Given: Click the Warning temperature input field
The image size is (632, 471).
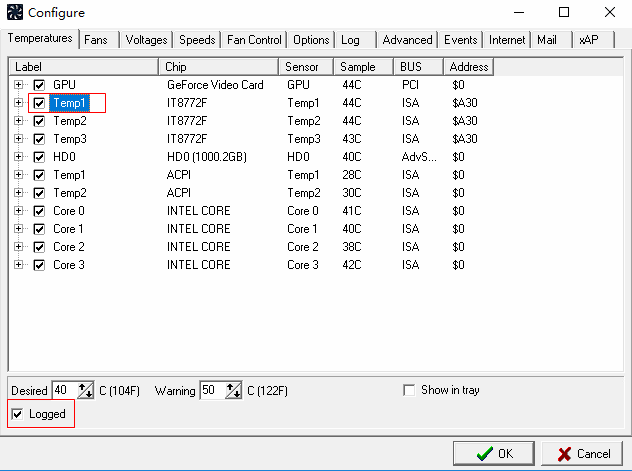Looking at the screenshot, I should point(213,390).
